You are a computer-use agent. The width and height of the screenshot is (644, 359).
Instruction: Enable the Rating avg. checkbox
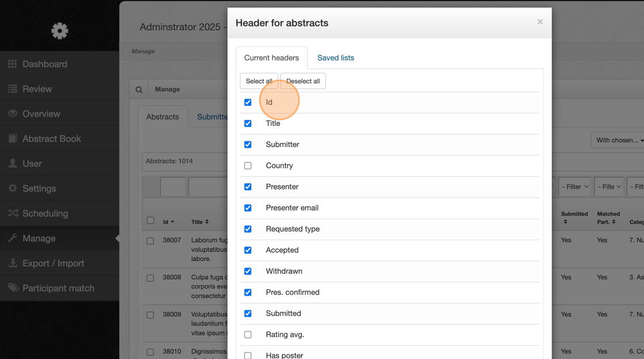(x=248, y=335)
